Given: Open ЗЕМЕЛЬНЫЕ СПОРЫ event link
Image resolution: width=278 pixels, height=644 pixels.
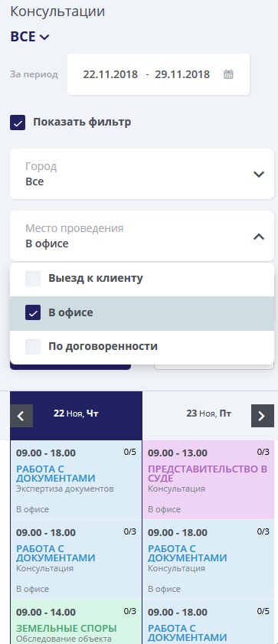Looking at the screenshot, I should tap(67, 628).
